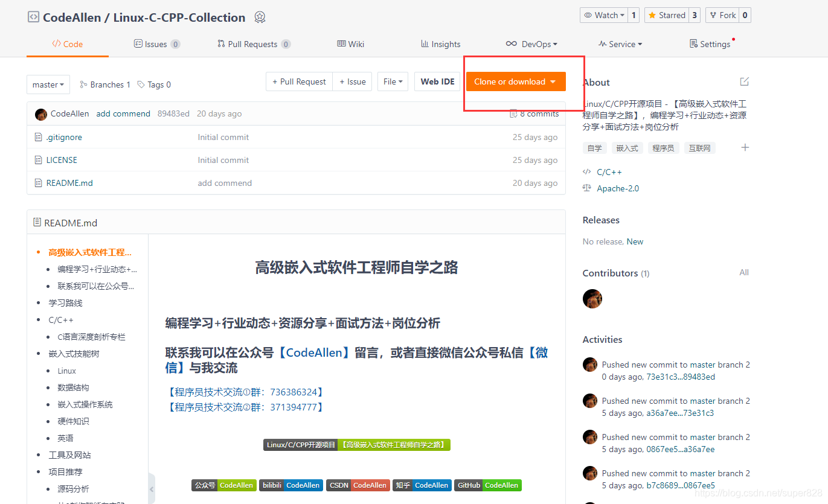The image size is (828, 504).
Task: Click the README.md file icon in file list
Action: tap(39, 183)
